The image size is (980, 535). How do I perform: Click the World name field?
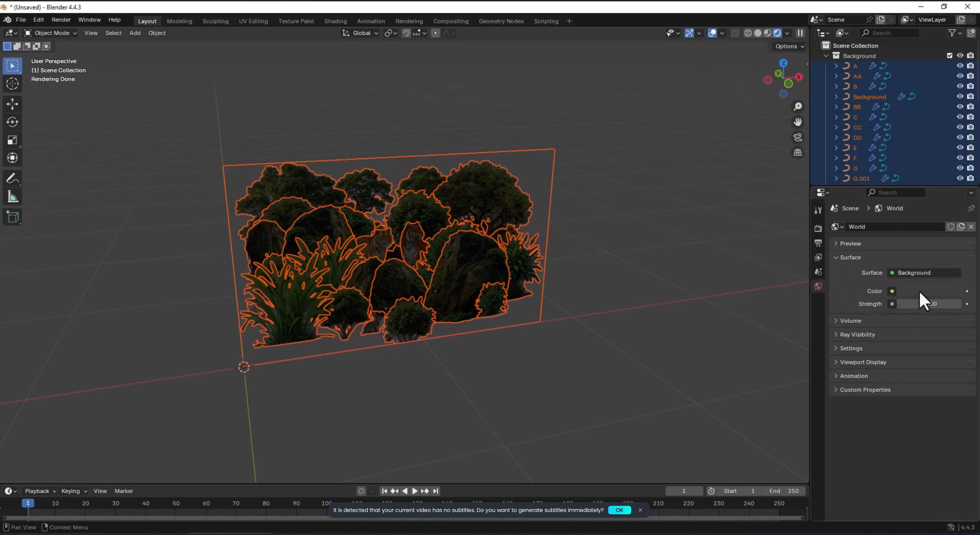895,227
